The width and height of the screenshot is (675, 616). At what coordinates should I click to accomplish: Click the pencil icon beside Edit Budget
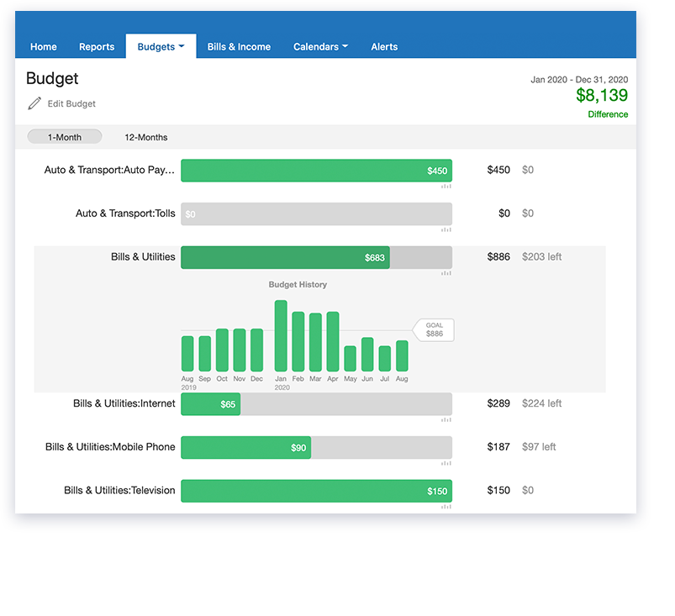pos(34,103)
